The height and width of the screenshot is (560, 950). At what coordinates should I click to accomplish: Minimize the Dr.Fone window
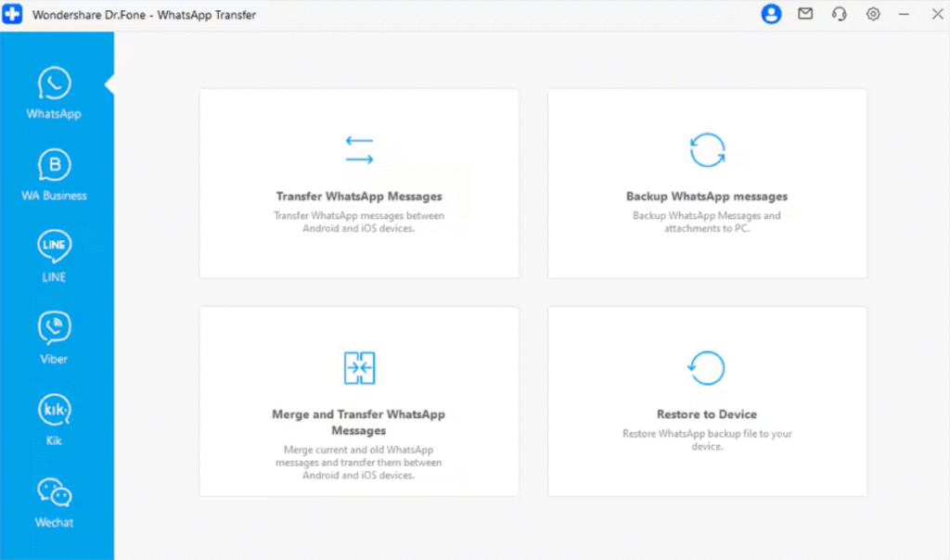pos(904,14)
